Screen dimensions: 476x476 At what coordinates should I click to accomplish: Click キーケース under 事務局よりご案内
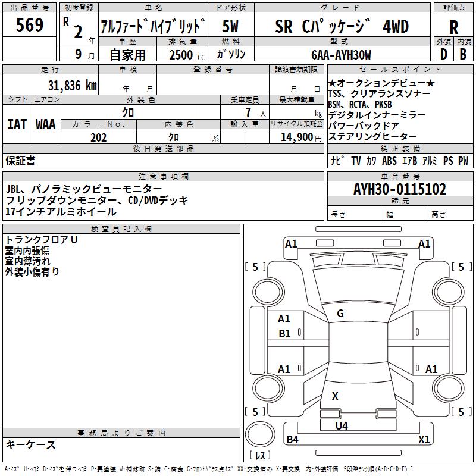click(x=30, y=444)
